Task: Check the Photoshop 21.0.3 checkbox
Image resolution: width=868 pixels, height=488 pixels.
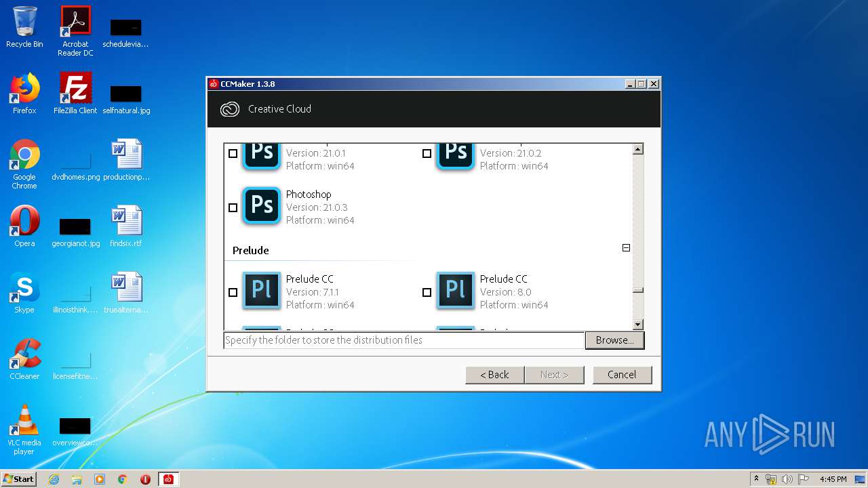Action: [233, 208]
